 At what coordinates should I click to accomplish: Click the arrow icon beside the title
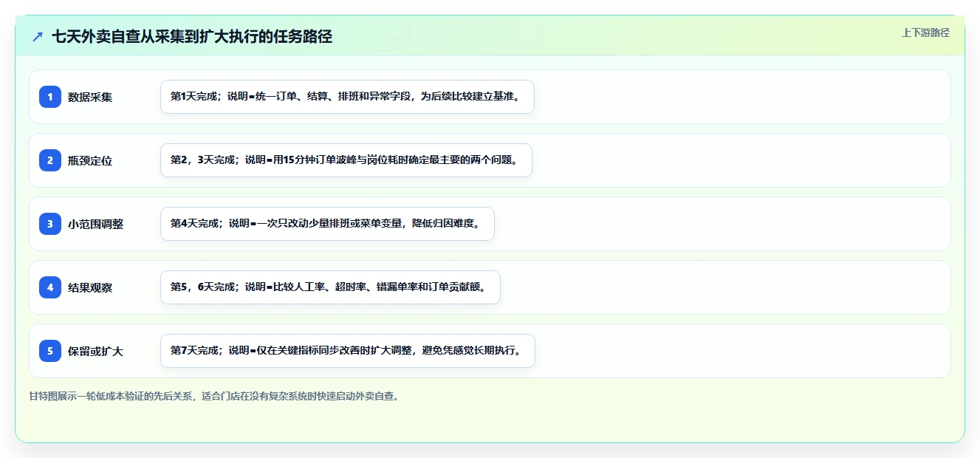coord(38,37)
